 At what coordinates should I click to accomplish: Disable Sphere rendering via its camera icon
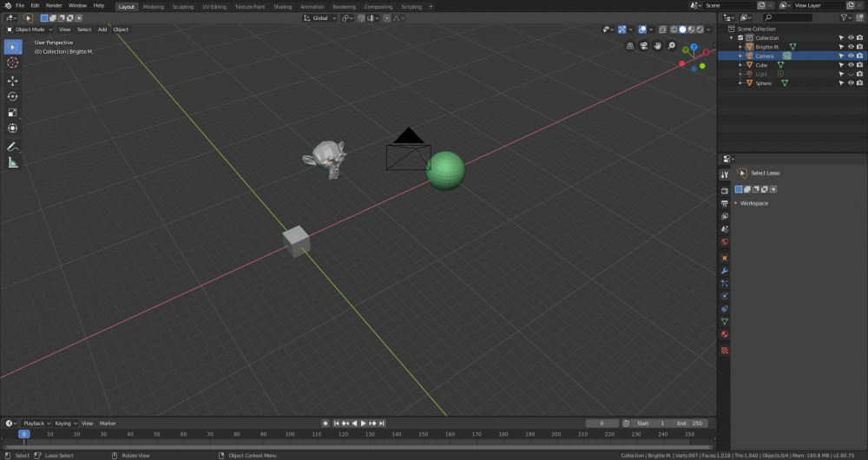859,83
